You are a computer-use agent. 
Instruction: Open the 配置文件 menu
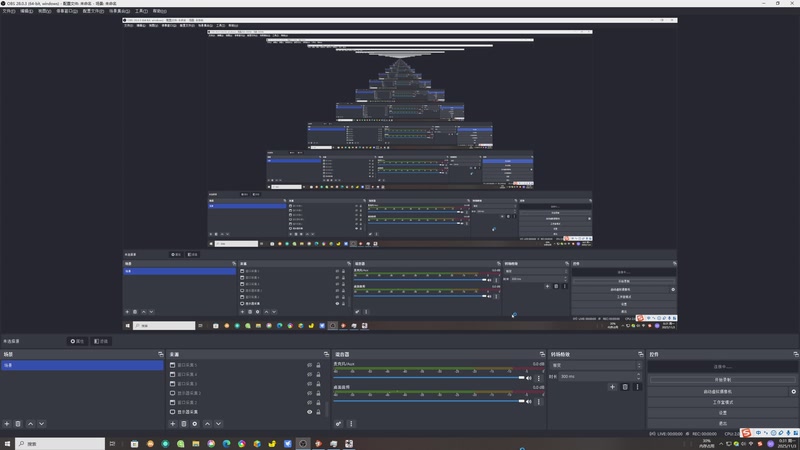[93, 11]
